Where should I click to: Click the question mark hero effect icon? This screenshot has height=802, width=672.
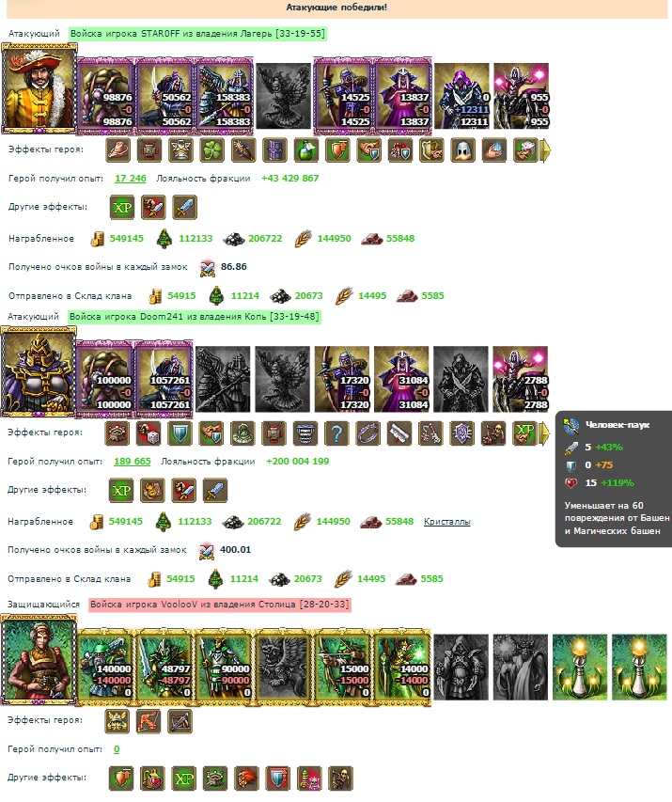point(336,433)
